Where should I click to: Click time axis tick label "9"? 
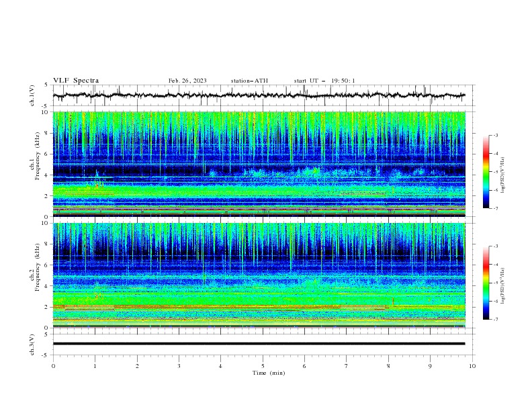[430, 366]
